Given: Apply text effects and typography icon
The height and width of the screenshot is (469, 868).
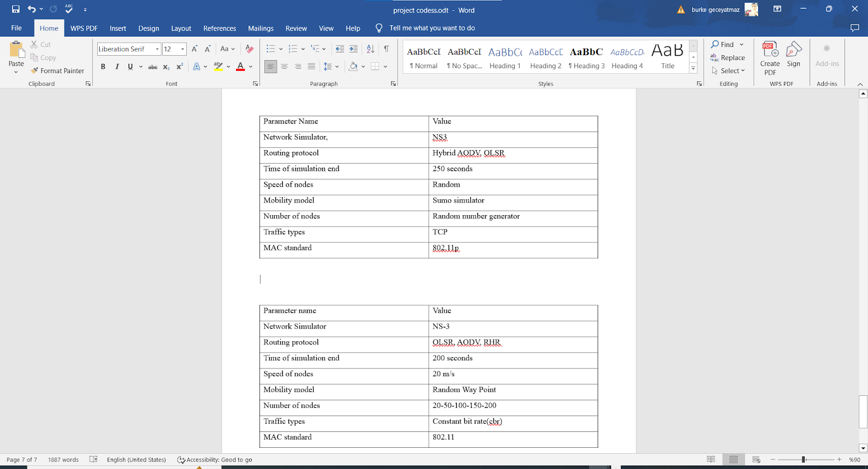Looking at the screenshot, I should pyautogui.click(x=197, y=67).
